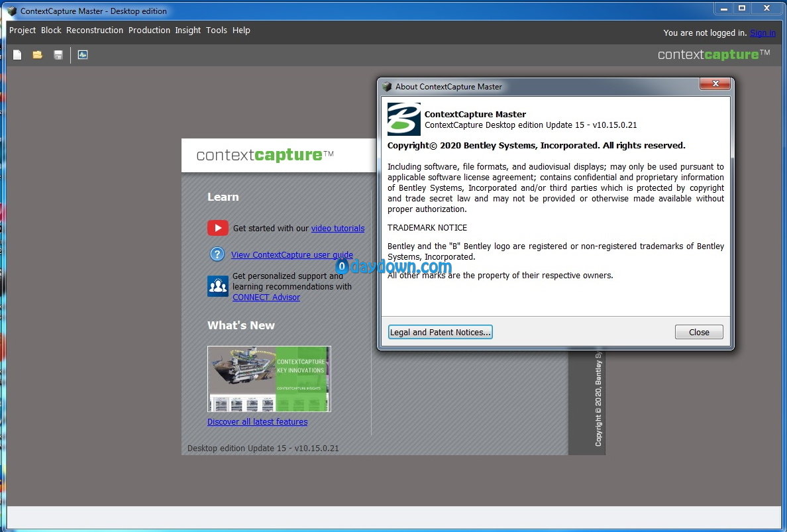
Task: Close About dialog with red X
Action: point(715,84)
